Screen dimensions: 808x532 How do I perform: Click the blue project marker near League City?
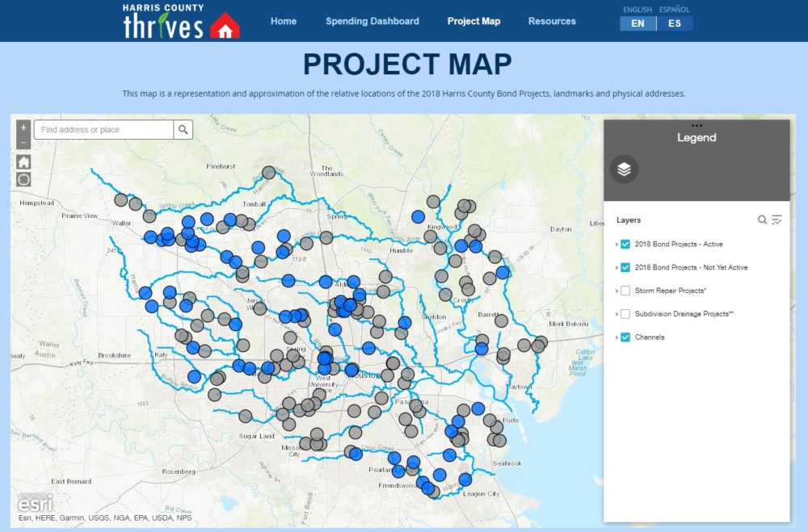click(465, 480)
